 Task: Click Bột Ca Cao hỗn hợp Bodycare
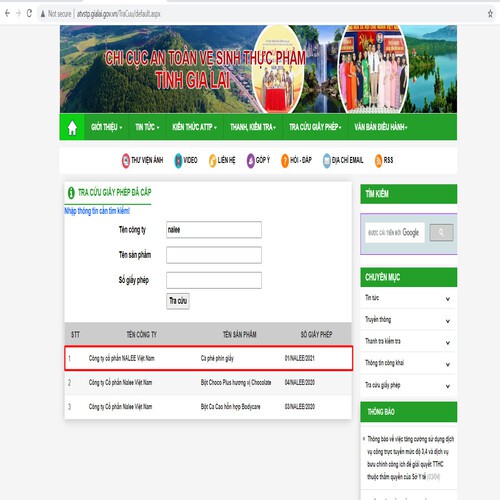230,407
